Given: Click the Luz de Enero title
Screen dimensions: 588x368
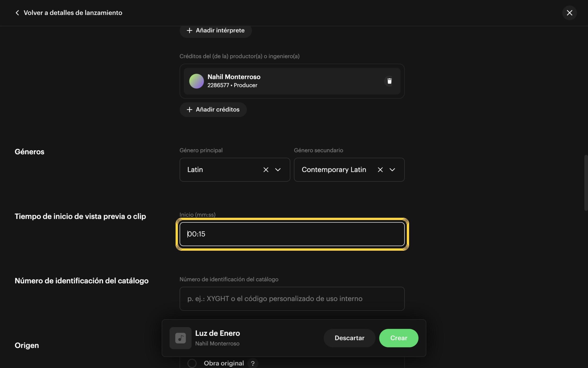Looking at the screenshot, I should tap(217, 333).
